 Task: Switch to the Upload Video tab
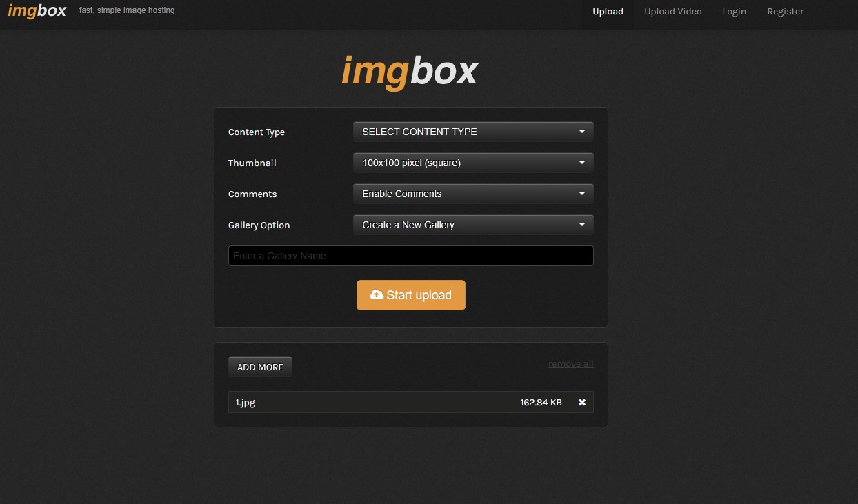coord(672,12)
